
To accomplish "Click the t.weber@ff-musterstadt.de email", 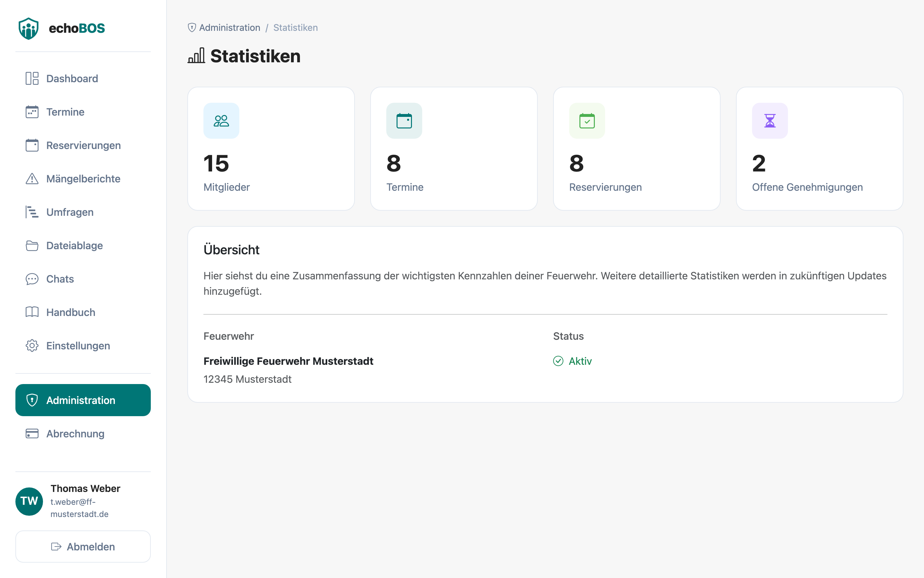I will [x=80, y=508].
